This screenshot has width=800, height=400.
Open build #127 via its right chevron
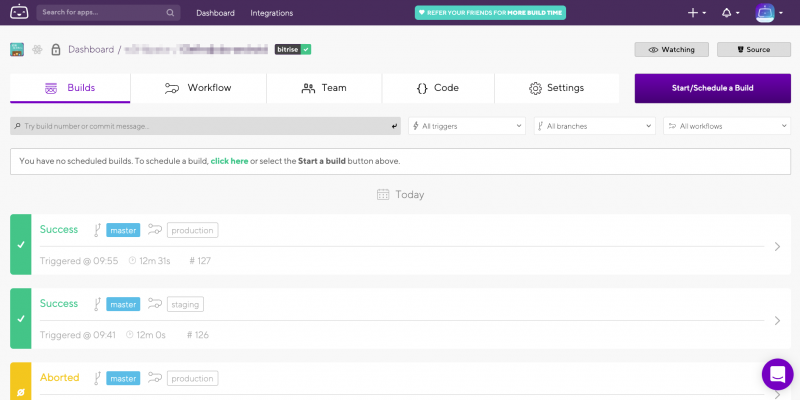click(778, 246)
